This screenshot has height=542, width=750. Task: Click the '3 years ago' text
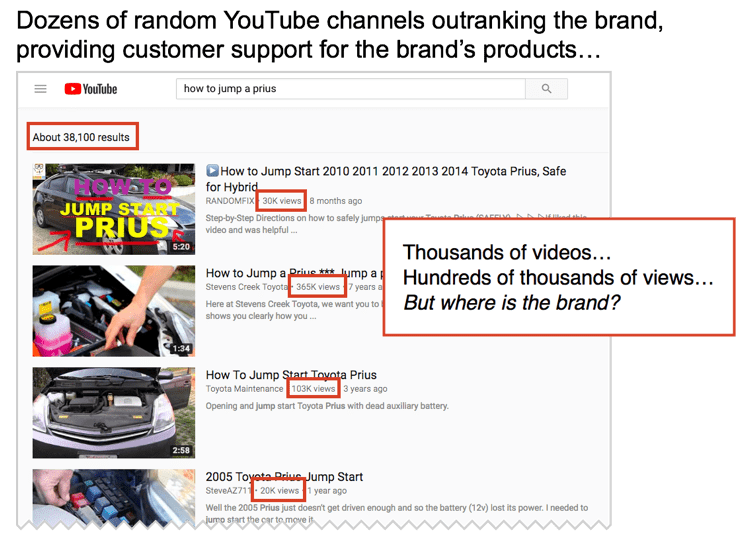[365, 389]
